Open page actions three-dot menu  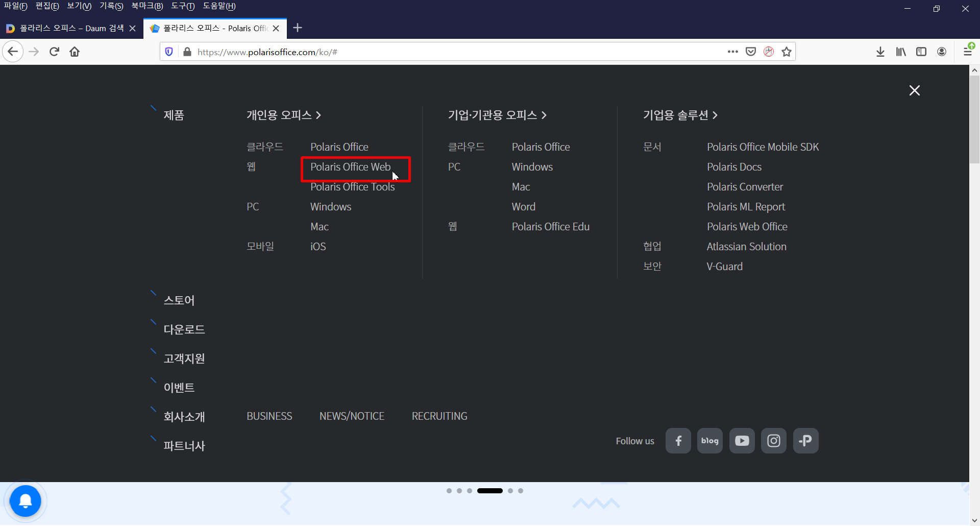point(733,52)
